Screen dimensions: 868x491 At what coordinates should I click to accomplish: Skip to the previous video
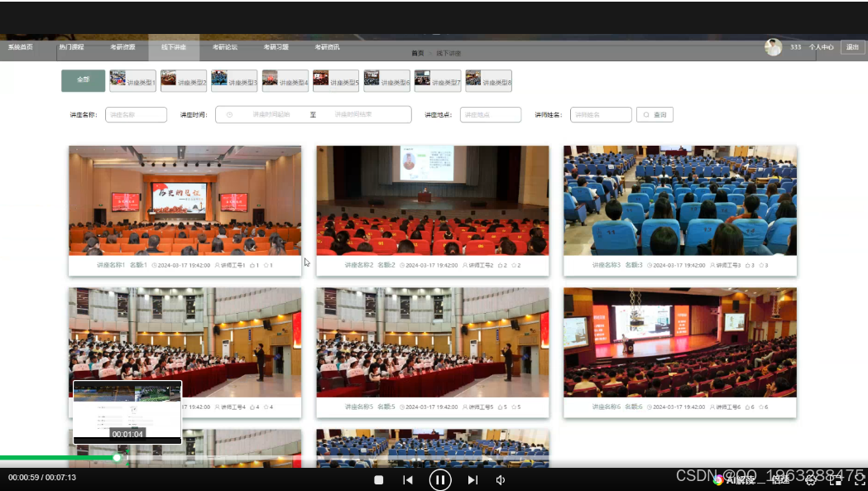(408, 480)
